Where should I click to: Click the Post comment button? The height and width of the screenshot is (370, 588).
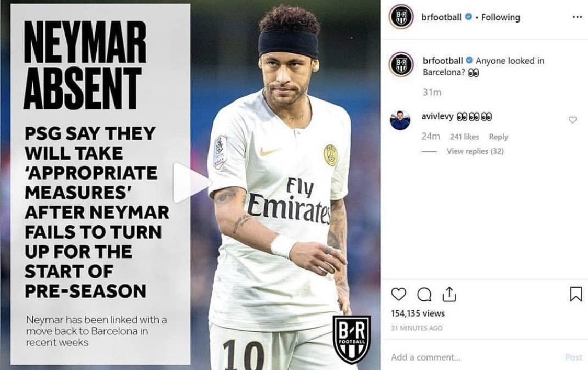[574, 357]
